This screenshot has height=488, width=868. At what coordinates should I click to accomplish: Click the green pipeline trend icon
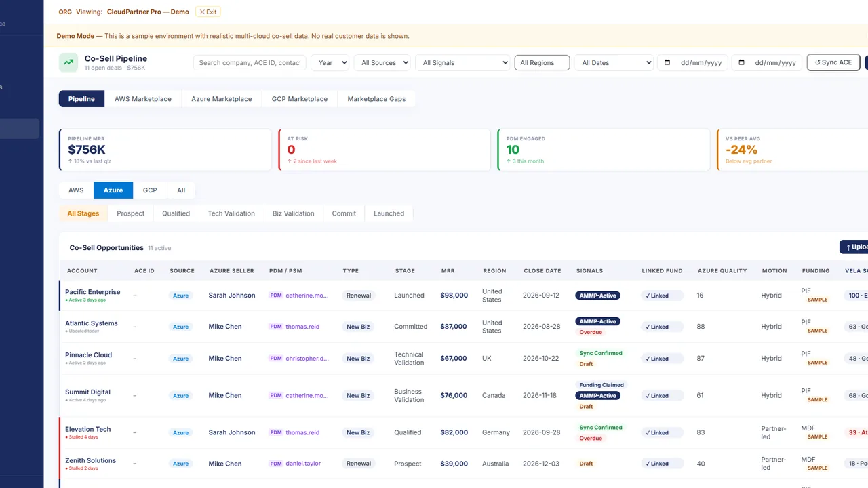tap(68, 62)
